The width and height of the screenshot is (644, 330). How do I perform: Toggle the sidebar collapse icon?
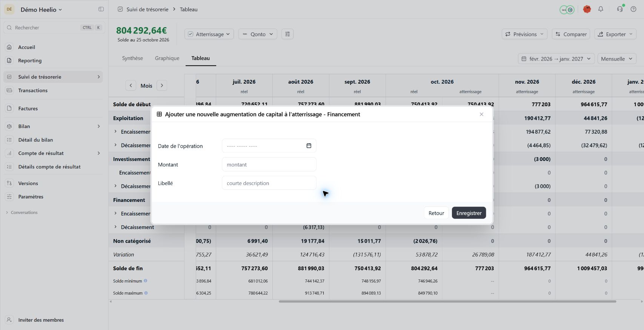[101, 9]
